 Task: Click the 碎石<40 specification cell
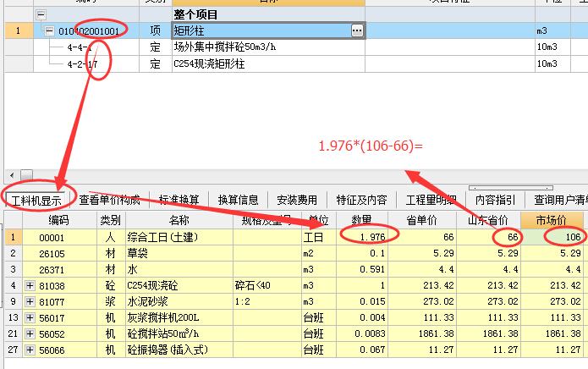267,286
